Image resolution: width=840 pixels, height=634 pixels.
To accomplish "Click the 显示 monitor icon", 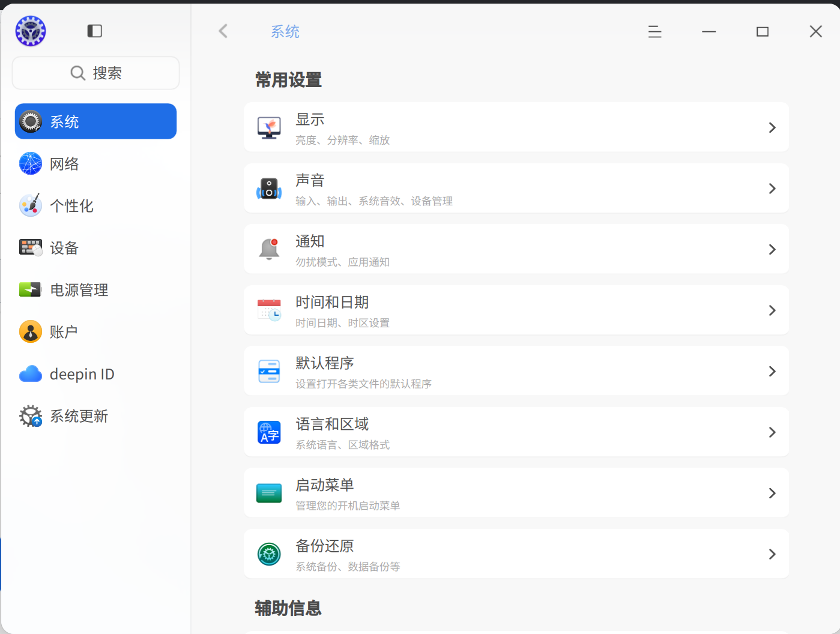I will point(269,127).
